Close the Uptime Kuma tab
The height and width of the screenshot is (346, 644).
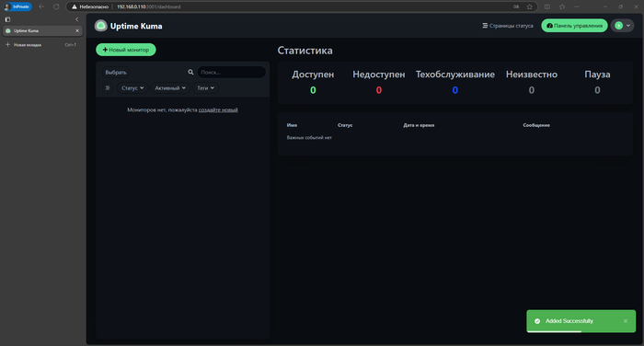tap(76, 30)
